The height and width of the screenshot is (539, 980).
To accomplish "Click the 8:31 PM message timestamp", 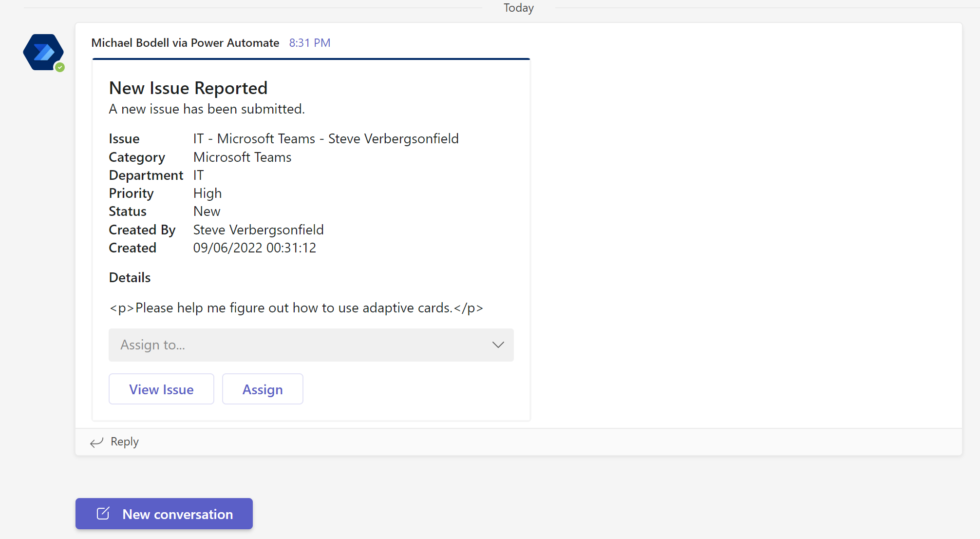I will (310, 43).
